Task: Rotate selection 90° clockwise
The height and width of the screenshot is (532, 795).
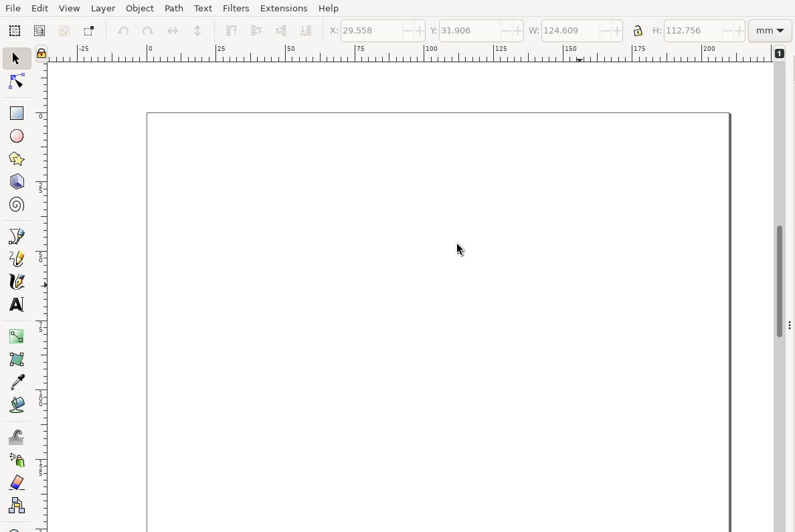Action: pyautogui.click(x=147, y=30)
